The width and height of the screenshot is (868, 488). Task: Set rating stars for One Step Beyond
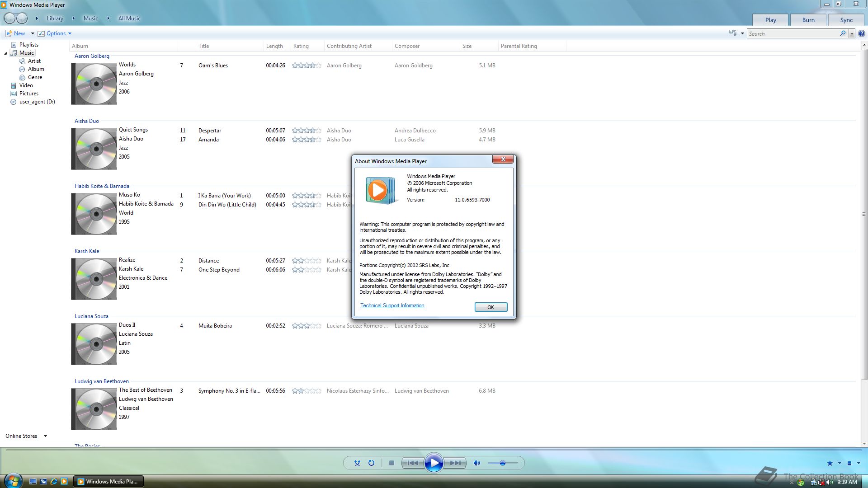click(307, 270)
